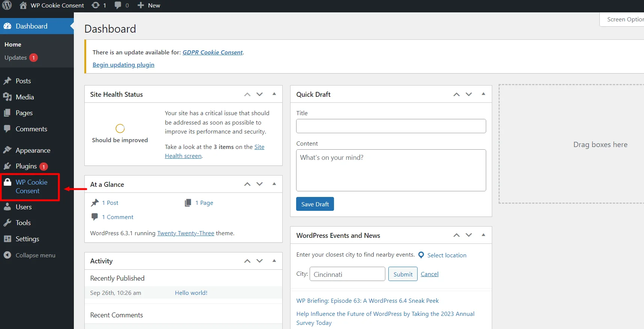This screenshot has height=329, width=644.
Task: Click the location pin icon near Select location
Action: pyautogui.click(x=421, y=255)
